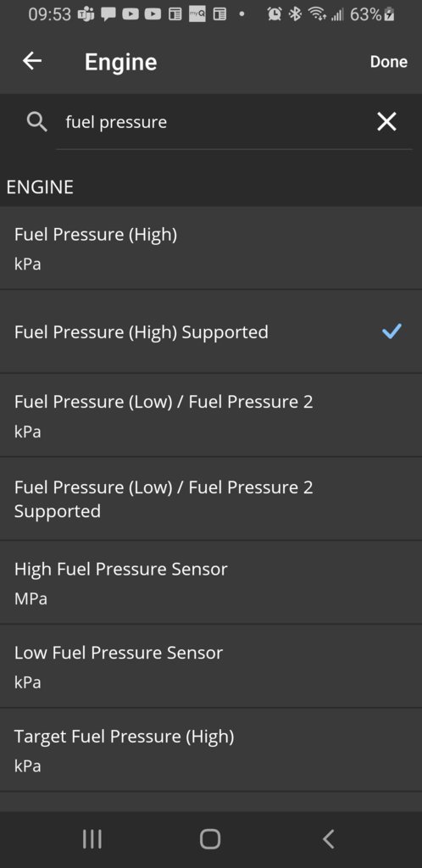
Task: Tap the Android back navigation chevron
Action: point(329,839)
